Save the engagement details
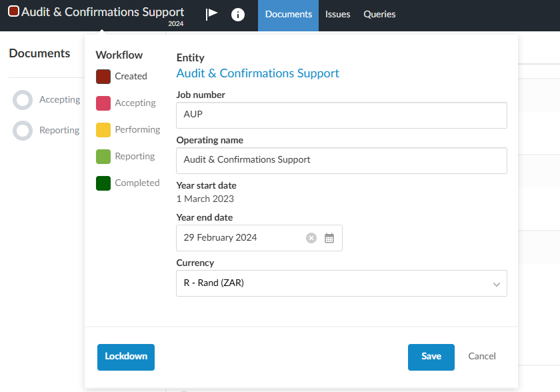The width and height of the screenshot is (560, 392). coord(431,357)
